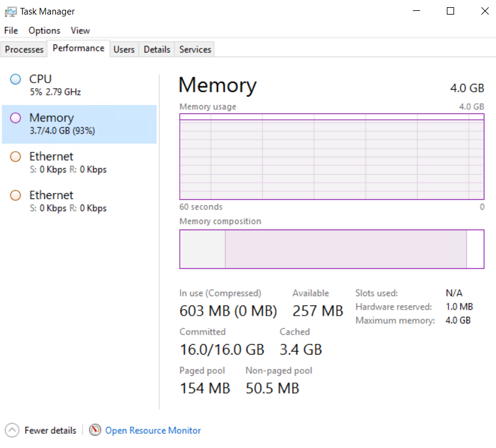Screen dimensions: 496x448
Task: Click the Memory composition bar
Action: (331, 248)
